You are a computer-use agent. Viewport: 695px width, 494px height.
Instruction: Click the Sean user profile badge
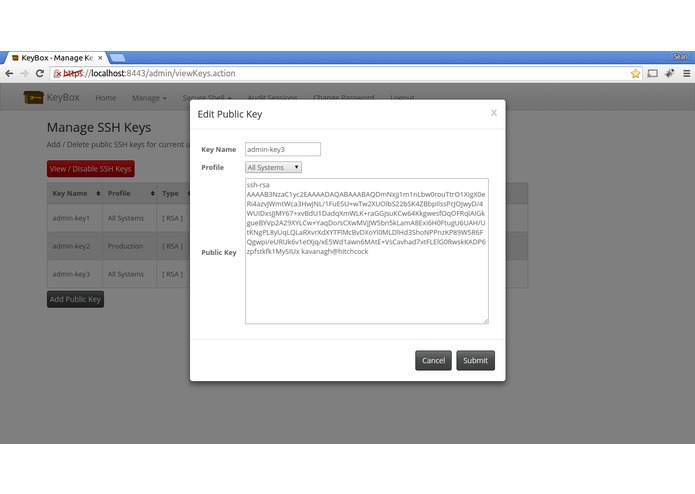(x=680, y=56)
